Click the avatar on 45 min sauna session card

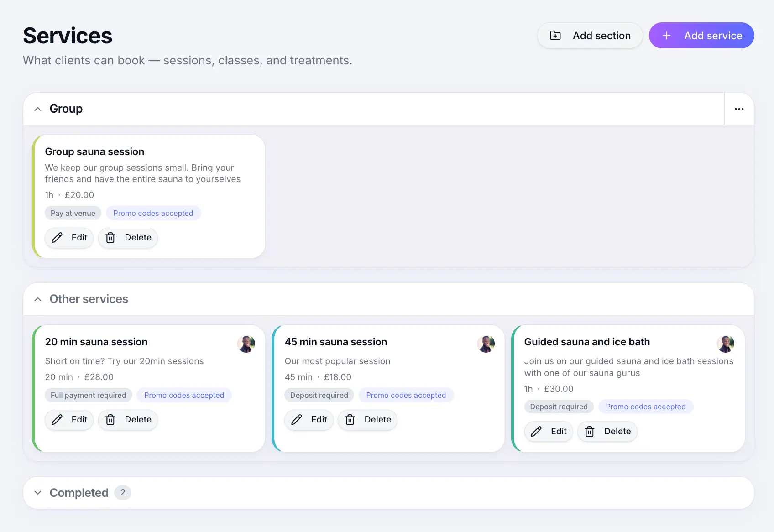click(486, 344)
